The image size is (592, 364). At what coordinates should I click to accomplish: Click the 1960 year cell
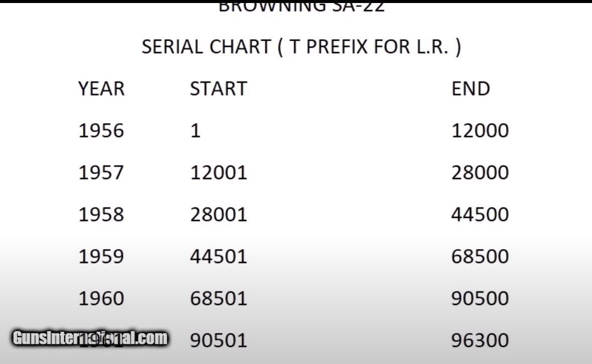101,299
